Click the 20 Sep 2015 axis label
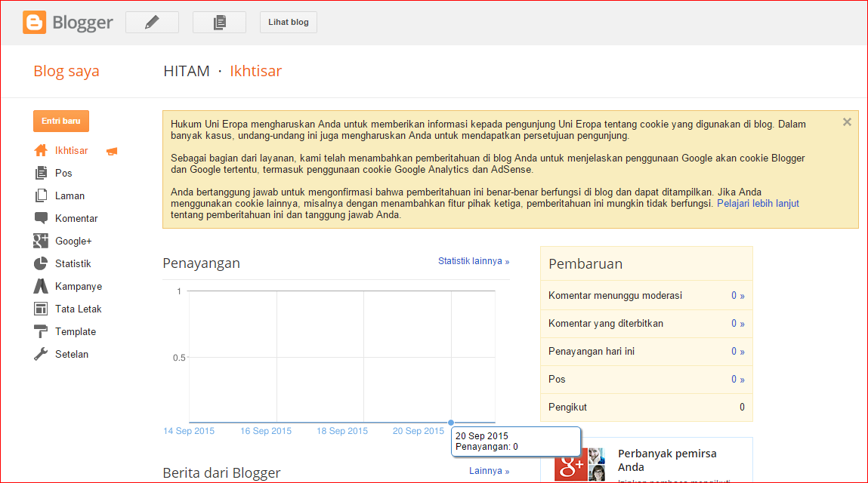Viewport: 868px width, 483px height. coord(419,431)
